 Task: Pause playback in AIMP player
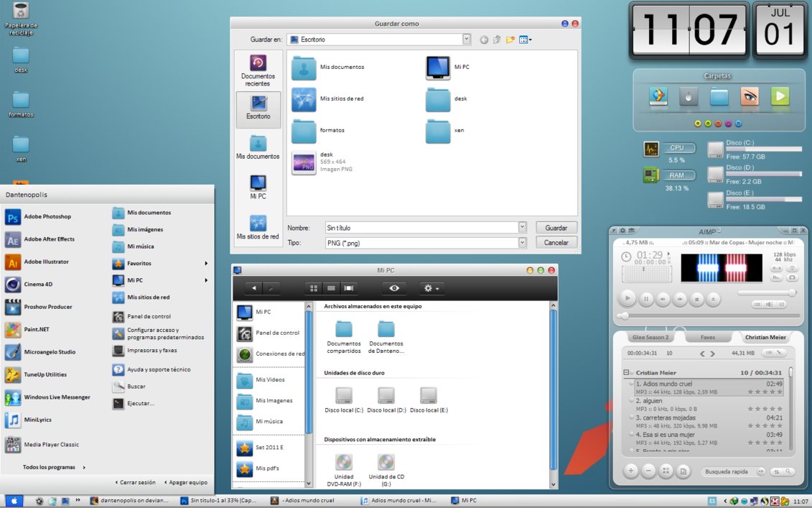pos(645,298)
